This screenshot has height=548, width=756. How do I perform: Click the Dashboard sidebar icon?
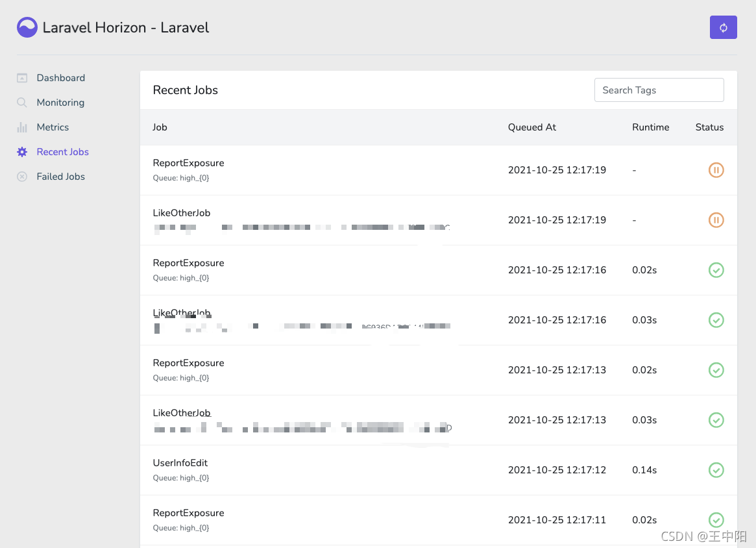(x=22, y=78)
